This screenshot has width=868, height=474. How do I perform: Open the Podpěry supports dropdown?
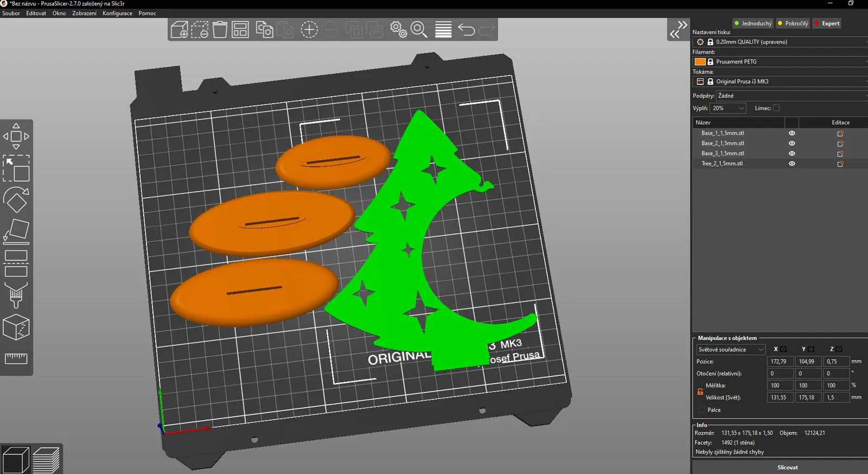tap(792, 96)
